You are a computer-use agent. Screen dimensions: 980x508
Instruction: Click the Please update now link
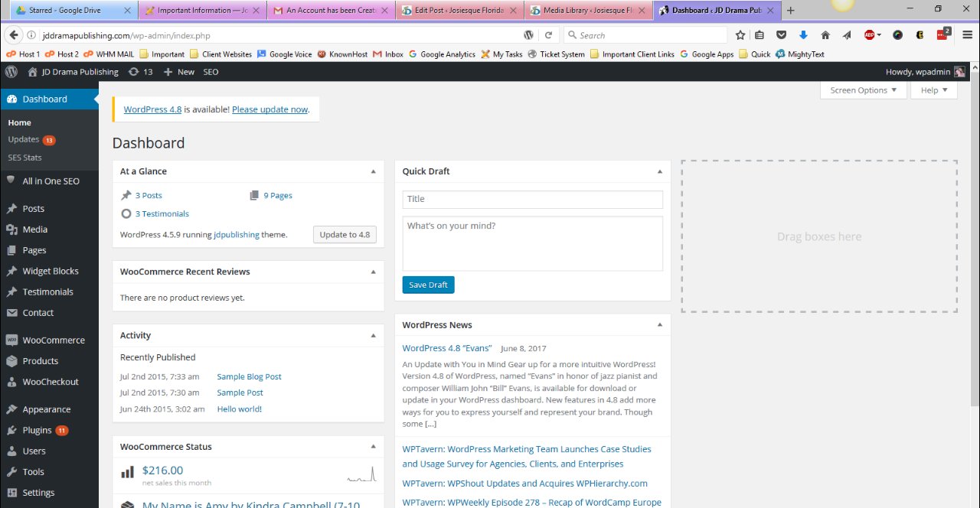(x=269, y=109)
